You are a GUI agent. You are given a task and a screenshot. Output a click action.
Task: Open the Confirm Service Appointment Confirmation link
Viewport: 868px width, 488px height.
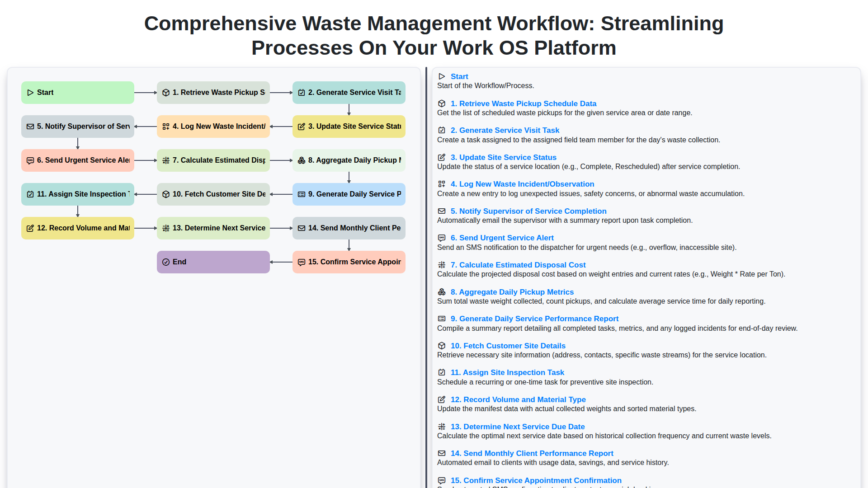[536, 480]
